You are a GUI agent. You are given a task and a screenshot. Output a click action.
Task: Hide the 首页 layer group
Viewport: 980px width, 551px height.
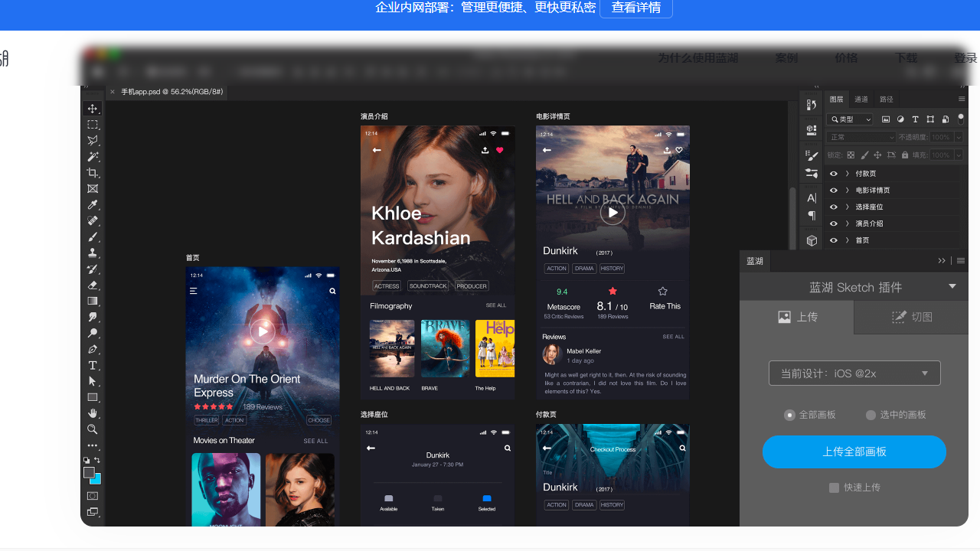tap(834, 240)
